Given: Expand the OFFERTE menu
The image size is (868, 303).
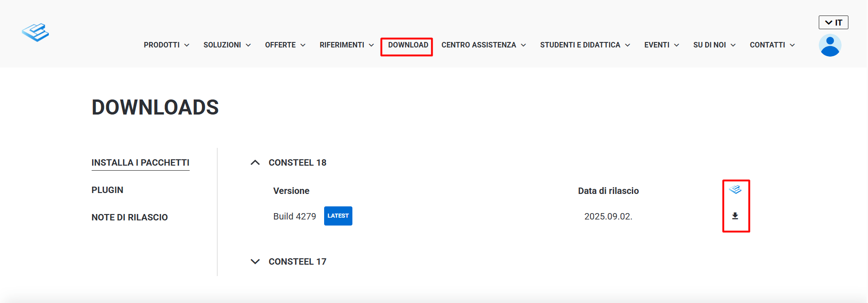Looking at the screenshot, I should (285, 45).
